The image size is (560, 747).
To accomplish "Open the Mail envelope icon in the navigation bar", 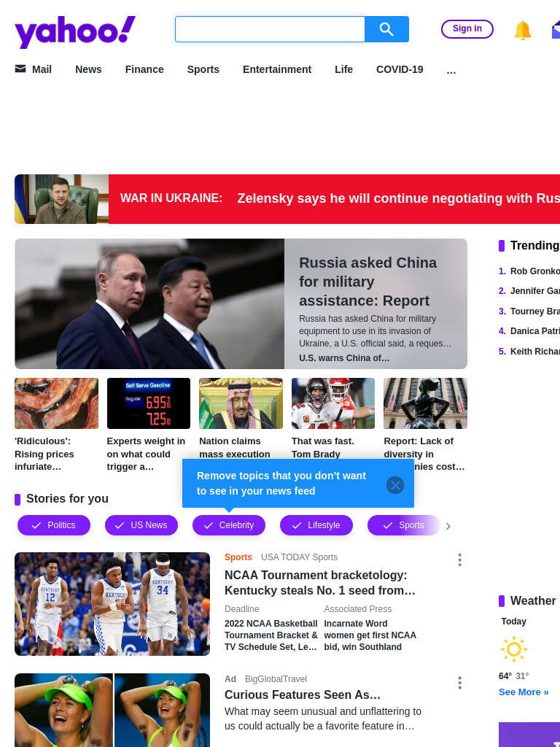I will tap(20, 69).
